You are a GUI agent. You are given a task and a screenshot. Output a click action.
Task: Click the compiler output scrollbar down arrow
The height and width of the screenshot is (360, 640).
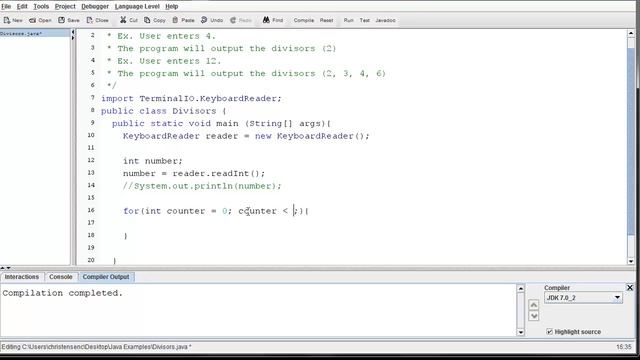[x=520, y=332]
